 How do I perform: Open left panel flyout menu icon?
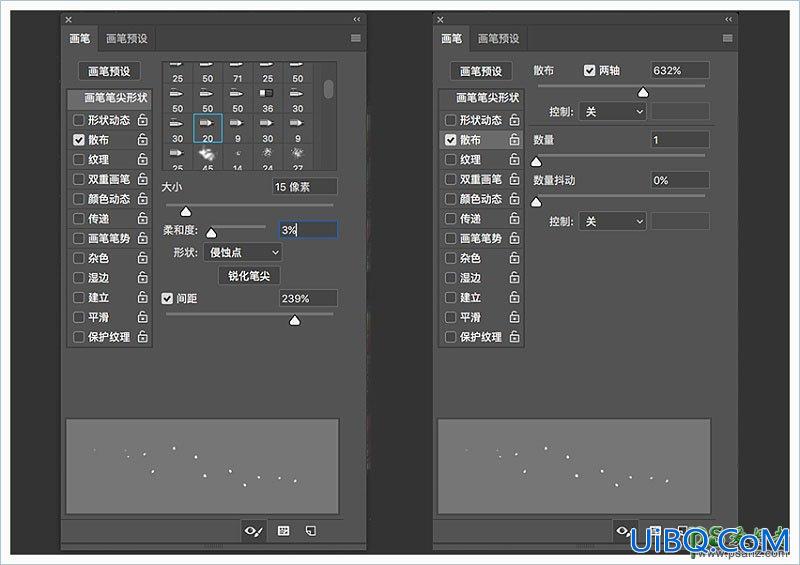(x=356, y=38)
